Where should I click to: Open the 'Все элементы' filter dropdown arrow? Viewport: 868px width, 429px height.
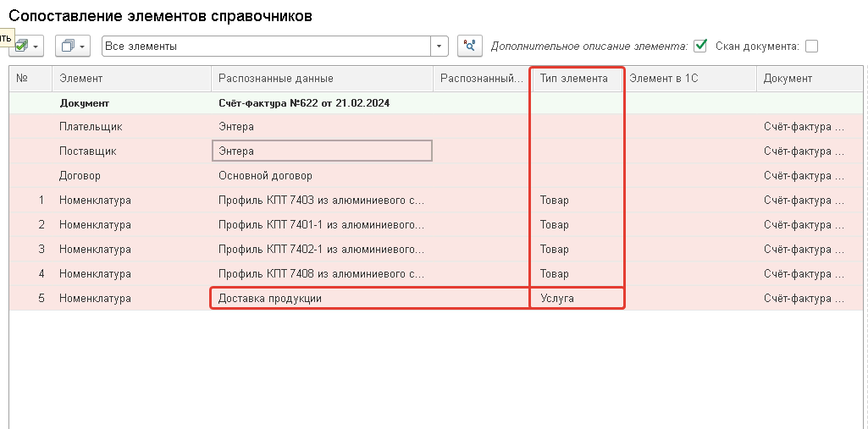click(x=439, y=47)
